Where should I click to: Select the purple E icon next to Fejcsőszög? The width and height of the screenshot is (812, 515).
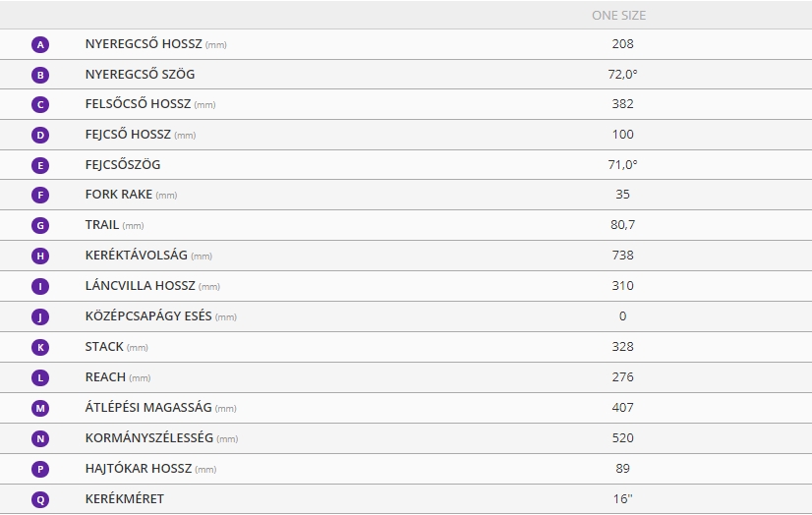point(40,166)
